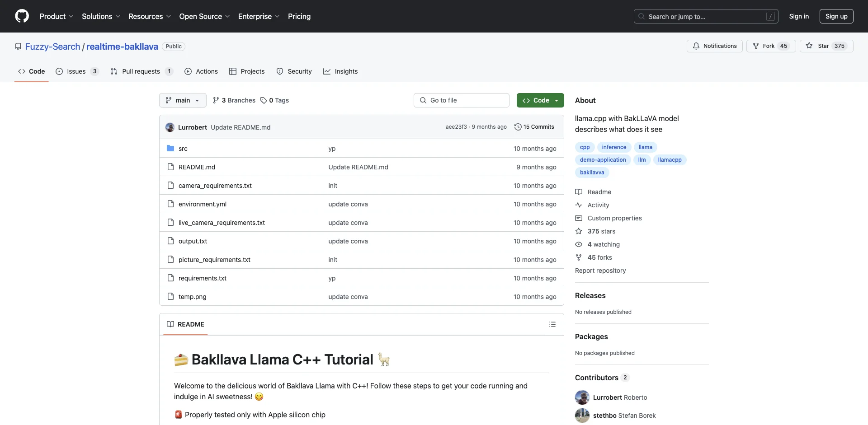
Task: Open the Fuzzy-Search owner link
Action: [52, 47]
